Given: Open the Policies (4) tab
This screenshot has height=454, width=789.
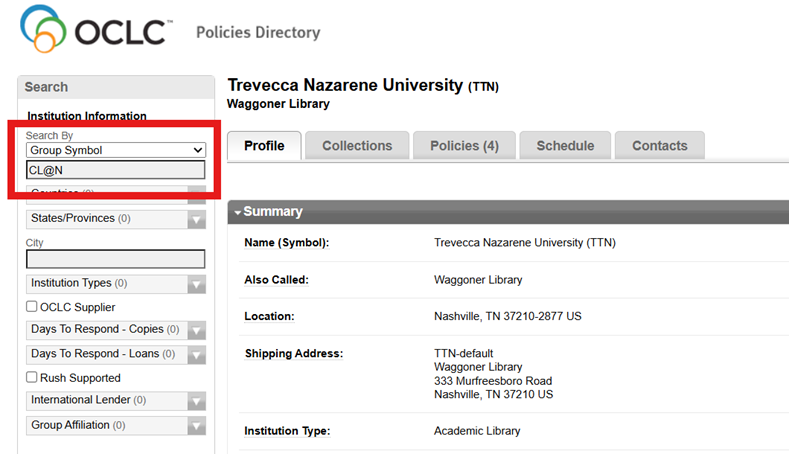Looking at the screenshot, I should [x=464, y=146].
